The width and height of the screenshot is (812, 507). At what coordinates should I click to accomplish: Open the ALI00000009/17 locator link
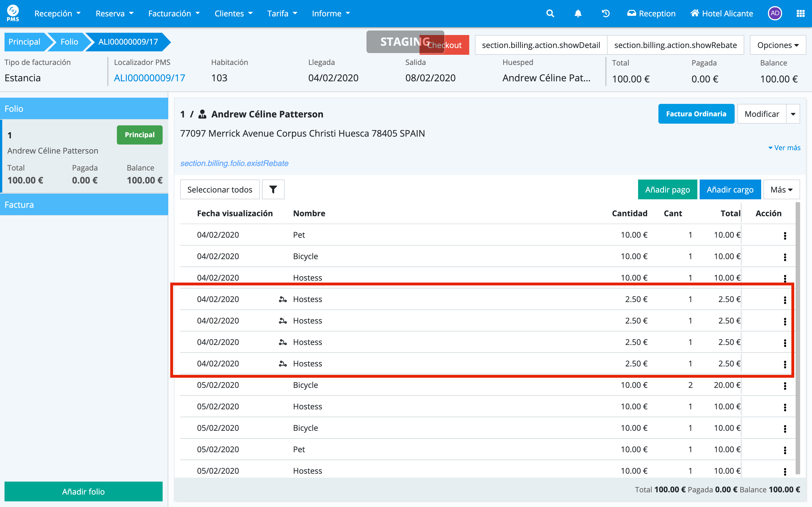tap(150, 78)
